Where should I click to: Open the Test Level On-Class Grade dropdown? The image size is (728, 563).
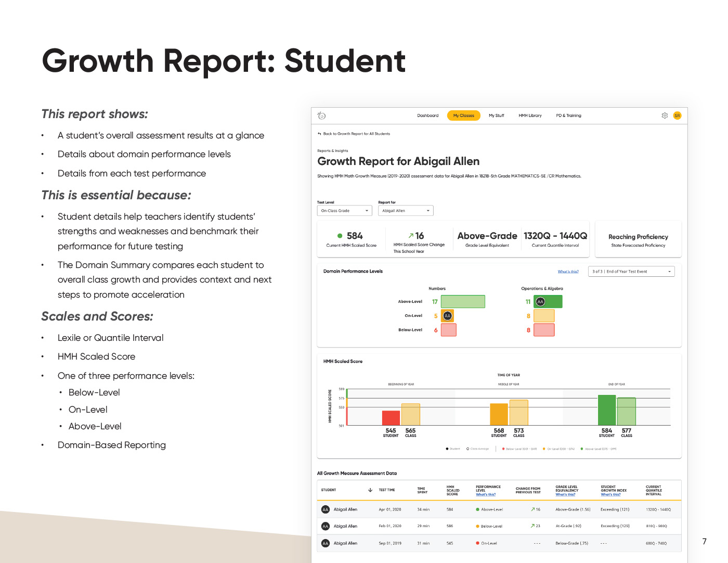(x=345, y=211)
